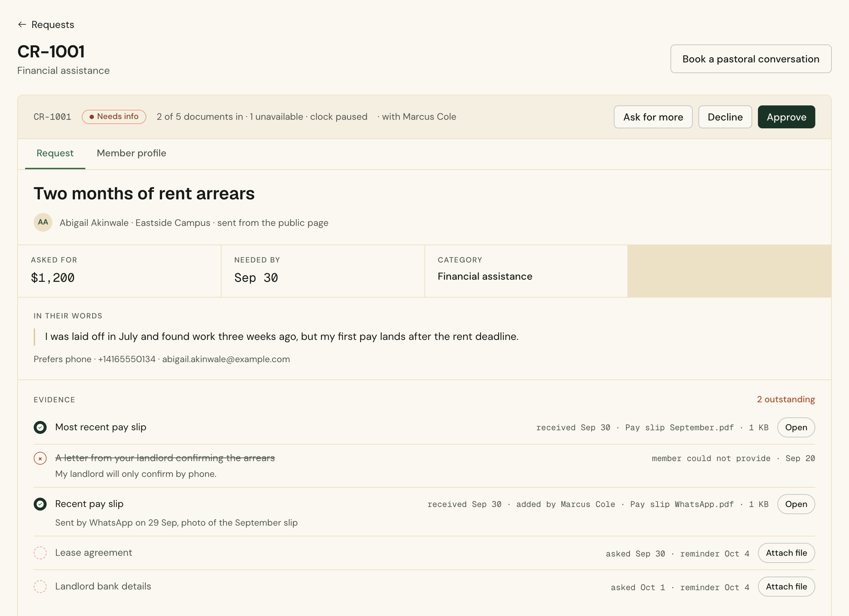Open Pay slip September.pdf
The height and width of the screenshot is (616, 849).
[796, 427]
